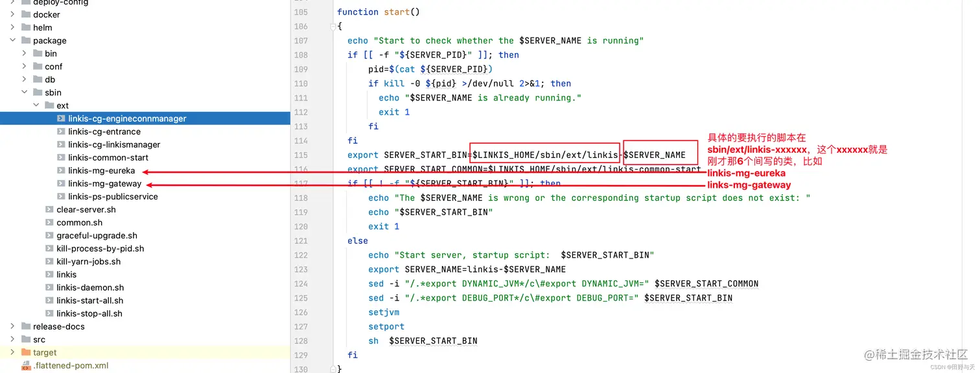
Task: Click gutter line number 115
Action: [x=301, y=155]
